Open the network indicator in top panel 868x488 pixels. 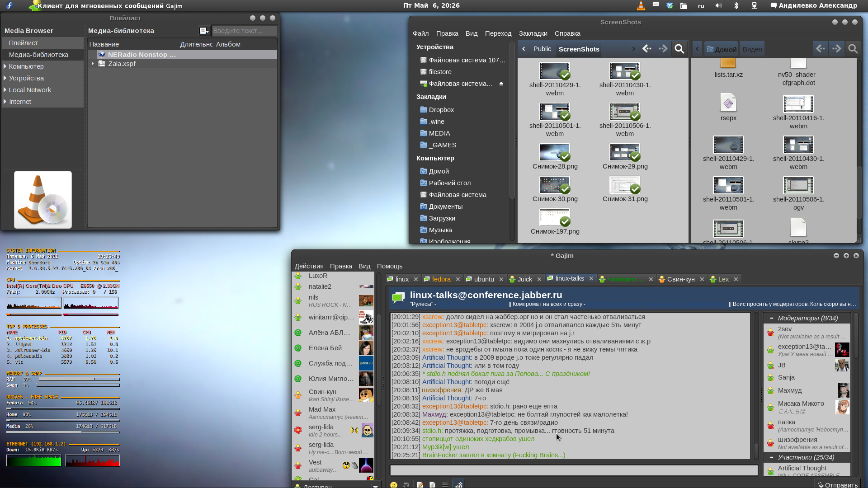point(754,5)
